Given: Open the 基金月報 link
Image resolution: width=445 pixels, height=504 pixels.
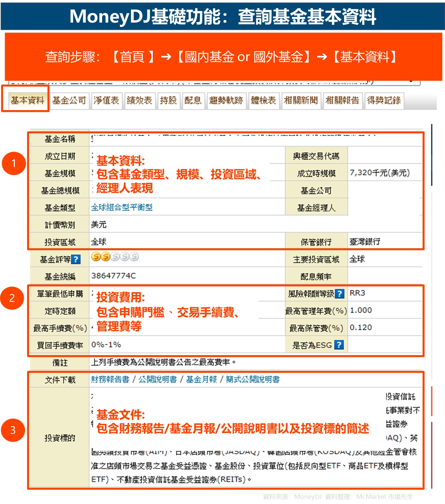Looking at the screenshot, I should [x=201, y=379].
